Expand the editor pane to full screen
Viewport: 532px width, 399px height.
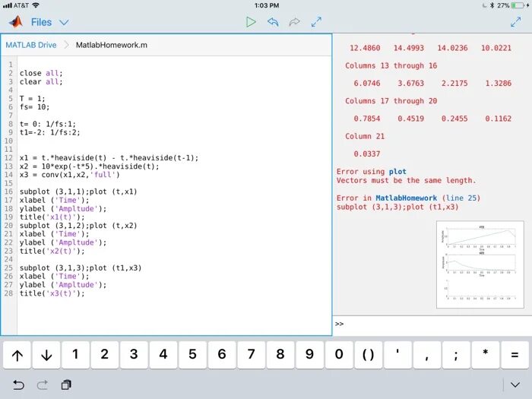[x=316, y=22]
